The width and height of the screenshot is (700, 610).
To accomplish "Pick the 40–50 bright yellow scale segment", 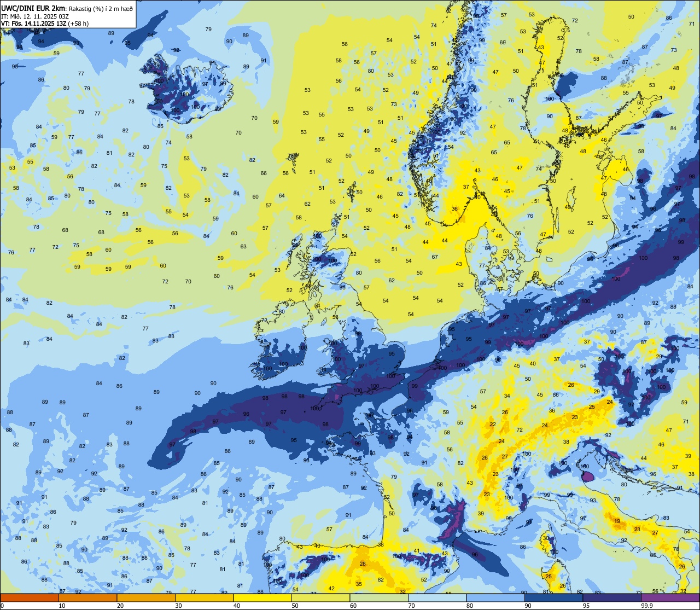I will [262, 598].
